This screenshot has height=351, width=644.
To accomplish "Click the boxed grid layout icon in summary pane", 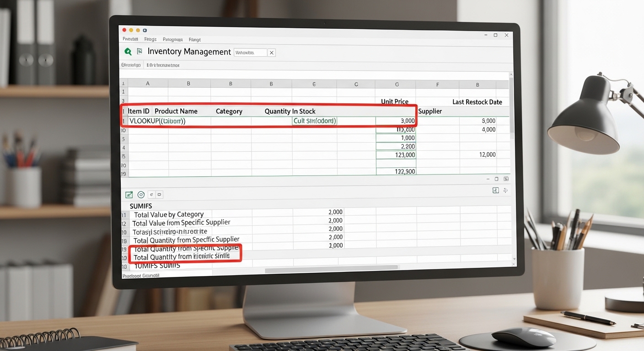I will pyautogui.click(x=495, y=191).
